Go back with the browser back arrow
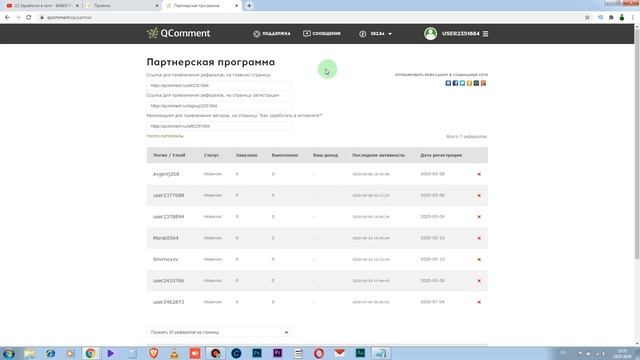Viewport: 640px width, 360px height. pyautogui.click(x=7, y=18)
